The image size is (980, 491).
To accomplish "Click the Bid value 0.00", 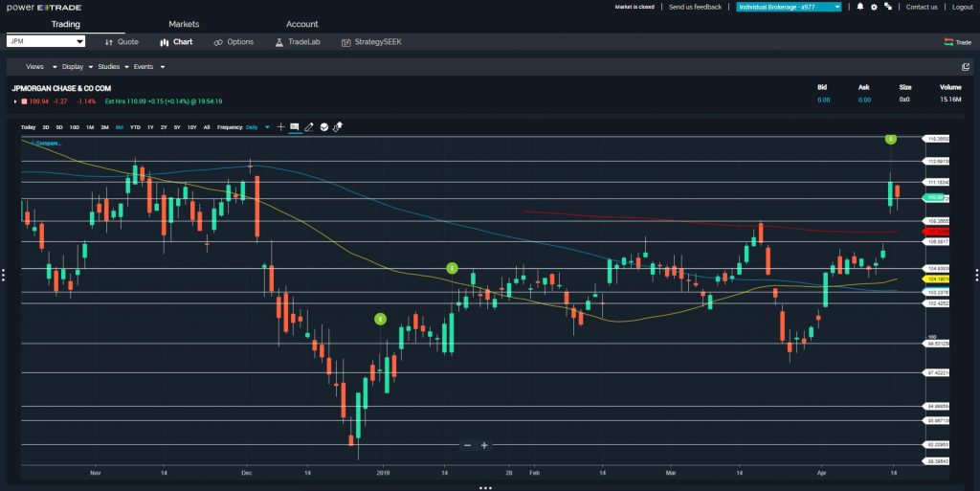I will coord(824,100).
